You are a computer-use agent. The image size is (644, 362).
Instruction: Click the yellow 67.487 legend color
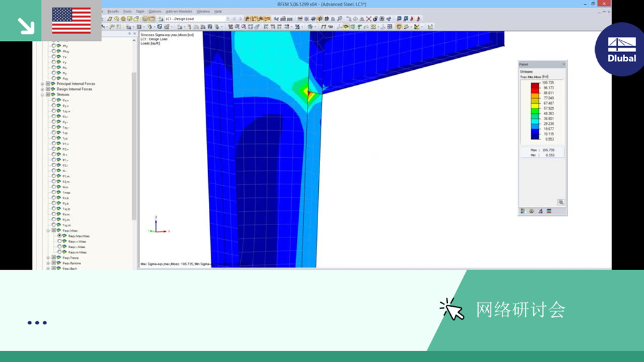coord(535,106)
